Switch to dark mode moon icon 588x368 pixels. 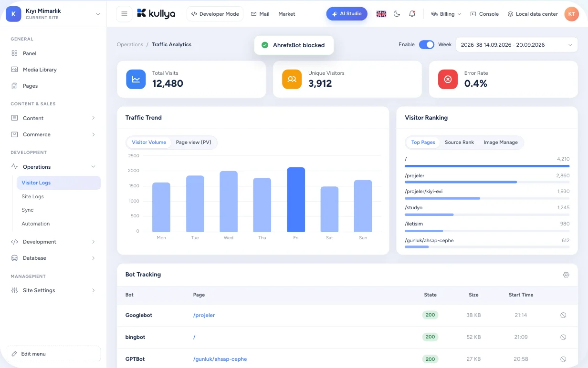tap(397, 14)
